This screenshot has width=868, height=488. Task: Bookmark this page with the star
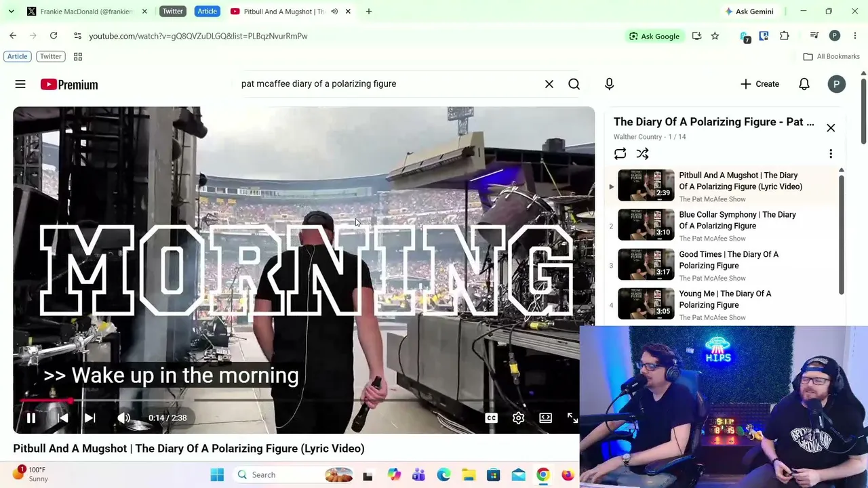pyautogui.click(x=715, y=36)
